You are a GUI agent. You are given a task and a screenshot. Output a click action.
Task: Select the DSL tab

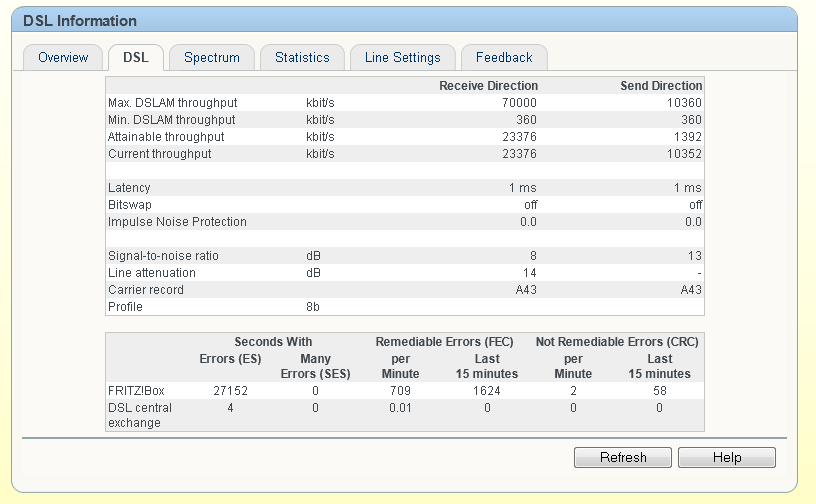[x=135, y=58]
